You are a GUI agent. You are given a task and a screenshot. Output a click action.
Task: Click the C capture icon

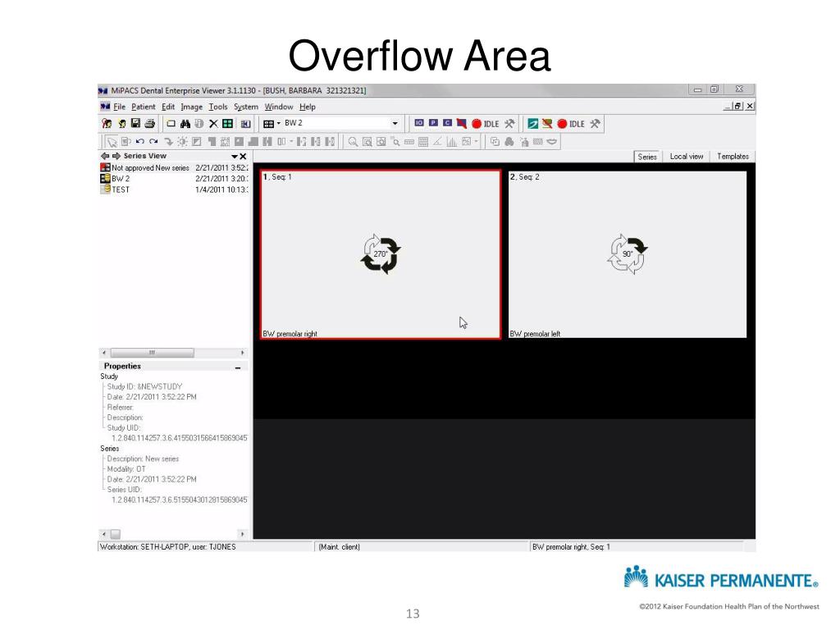(447, 123)
